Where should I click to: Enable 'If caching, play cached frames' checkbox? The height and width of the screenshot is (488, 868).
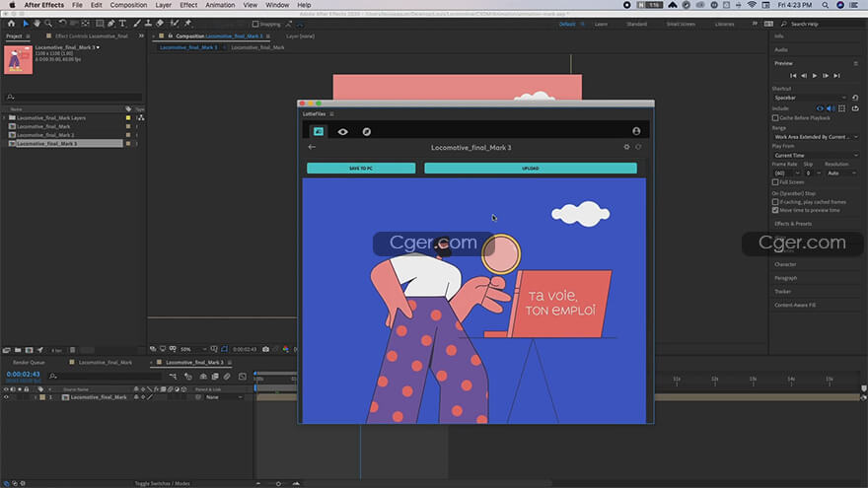point(775,202)
